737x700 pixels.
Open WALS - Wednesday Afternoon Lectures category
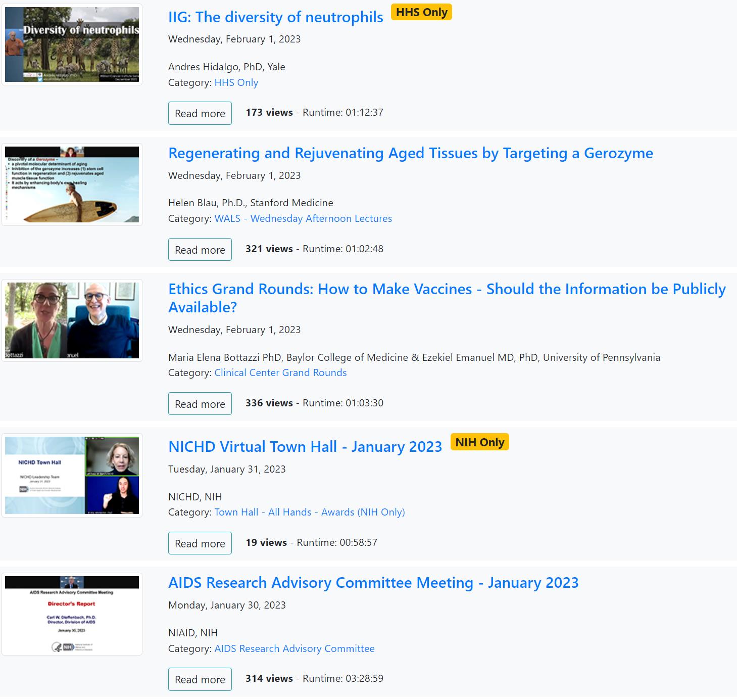click(303, 218)
